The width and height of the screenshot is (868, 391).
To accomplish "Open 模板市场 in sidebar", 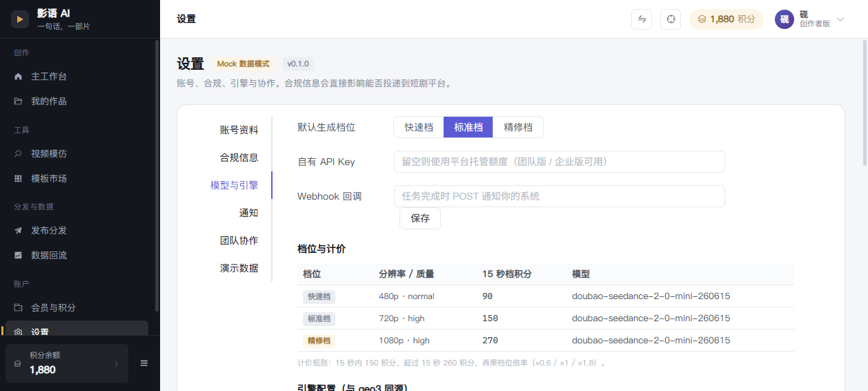I will pos(77,178).
